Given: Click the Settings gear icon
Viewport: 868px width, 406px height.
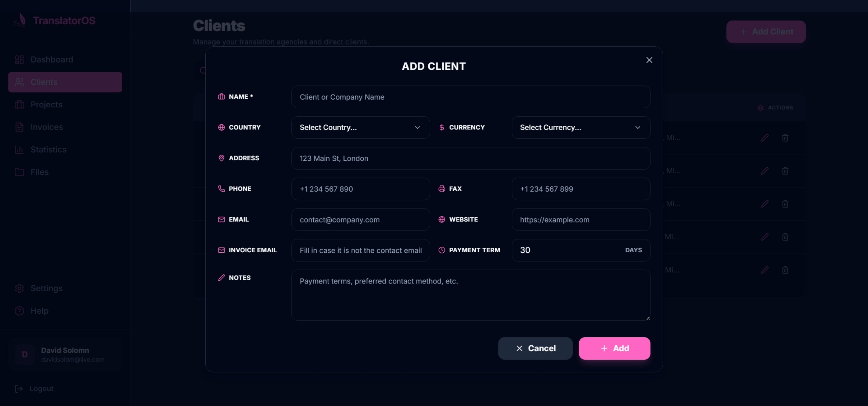Looking at the screenshot, I should (19, 288).
